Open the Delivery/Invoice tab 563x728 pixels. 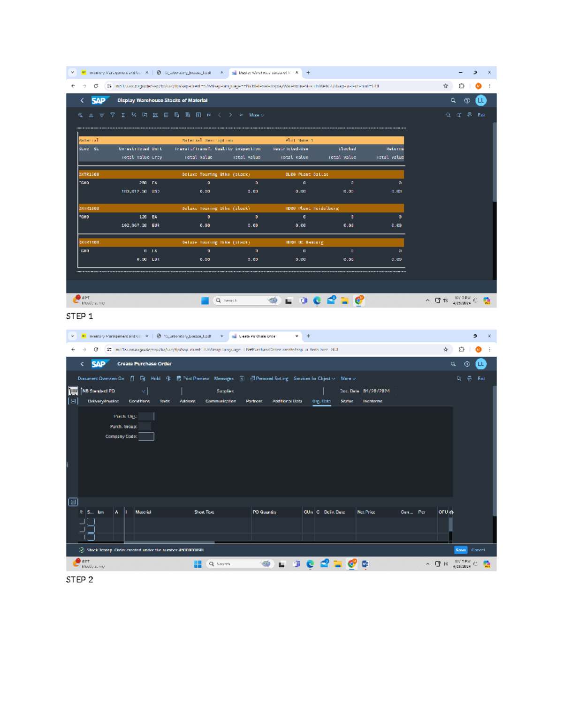tap(103, 401)
